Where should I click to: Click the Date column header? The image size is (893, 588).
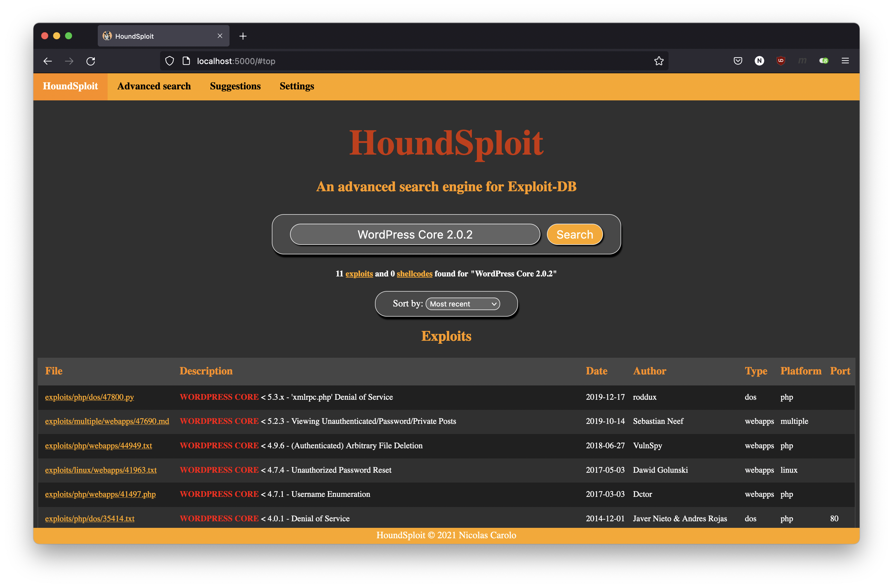click(597, 371)
